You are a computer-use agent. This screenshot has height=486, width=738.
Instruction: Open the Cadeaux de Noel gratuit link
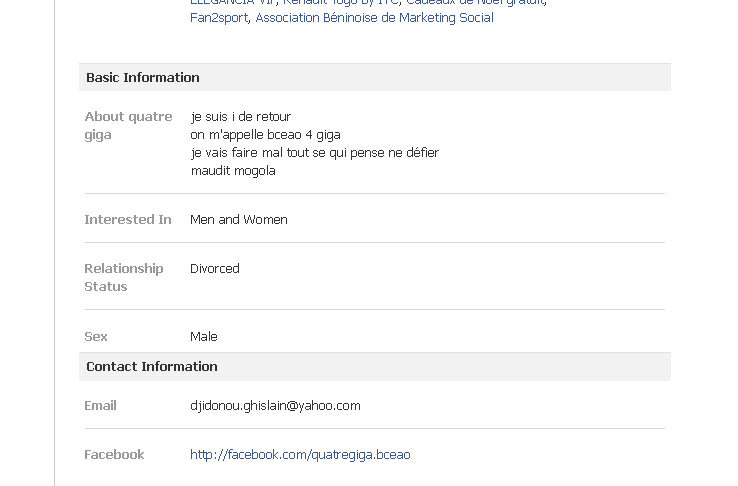475,2
